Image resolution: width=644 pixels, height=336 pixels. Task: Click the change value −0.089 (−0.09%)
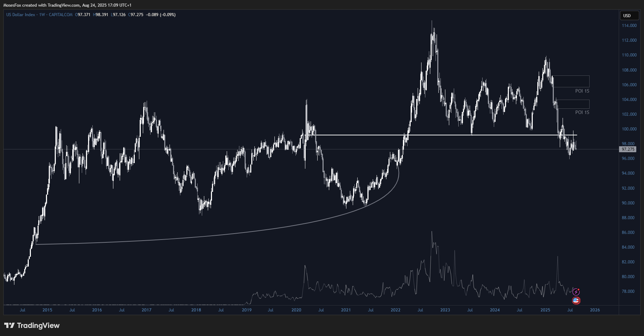161,15
